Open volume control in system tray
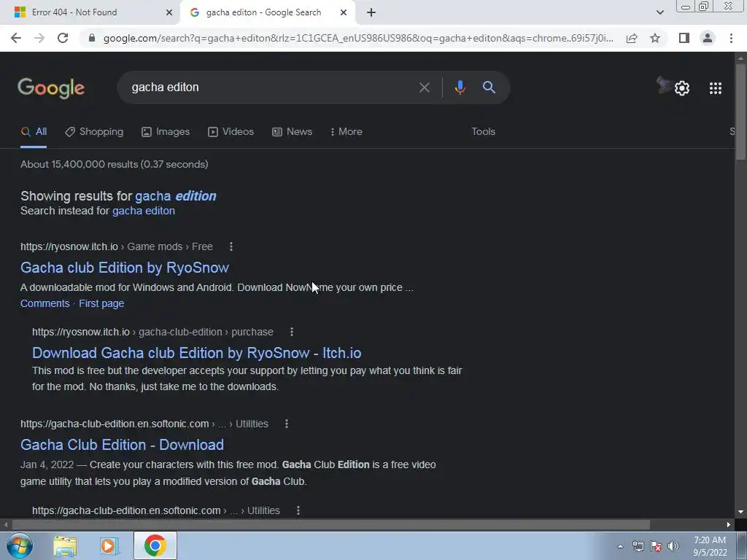Viewport: 747px width, 560px height. (x=673, y=546)
